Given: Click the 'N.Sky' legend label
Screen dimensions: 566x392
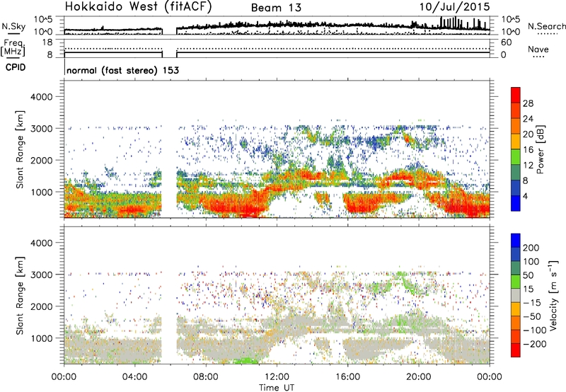Looking at the screenshot, I should point(13,26).
